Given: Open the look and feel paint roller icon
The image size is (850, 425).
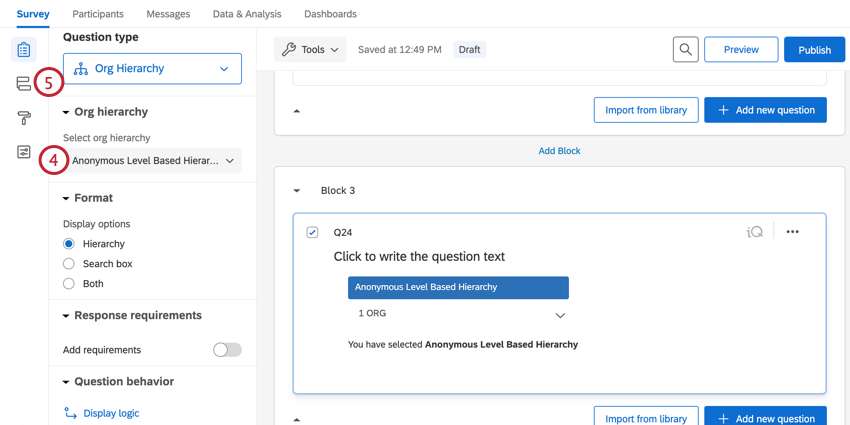Looking at the screenshot, I should coord(24,118).
